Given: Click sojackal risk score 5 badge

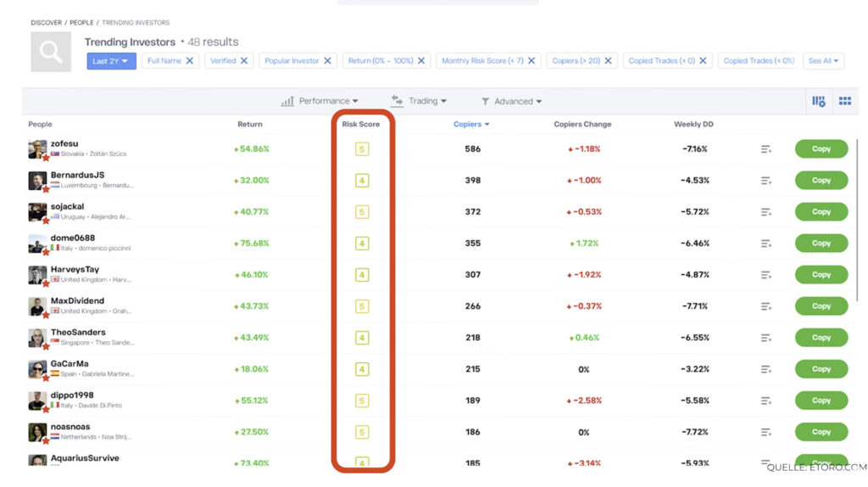Looking at the screenshot, I should (362, 212).
